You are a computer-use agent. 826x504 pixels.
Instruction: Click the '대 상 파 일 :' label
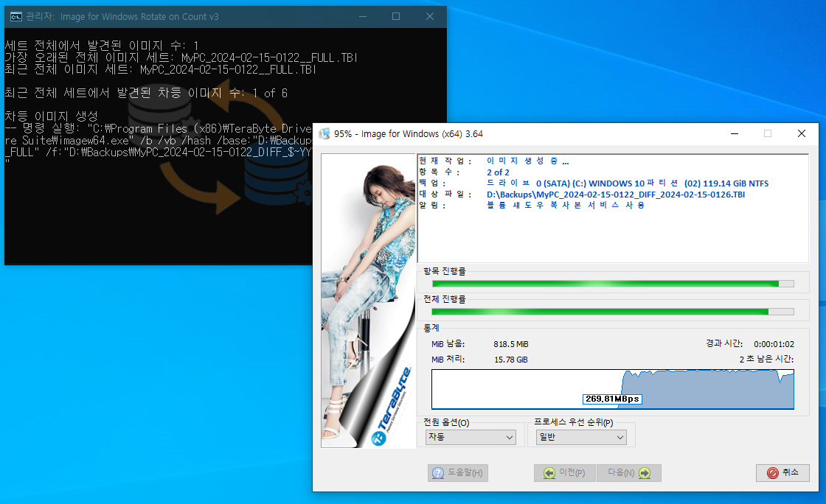[445, 194]
